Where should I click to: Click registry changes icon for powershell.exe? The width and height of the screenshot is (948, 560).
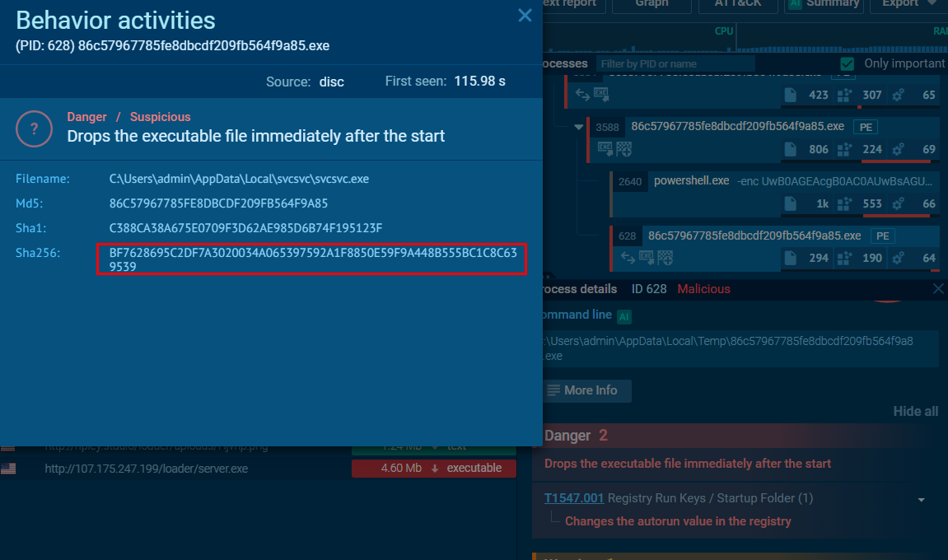tap(844, 203)
